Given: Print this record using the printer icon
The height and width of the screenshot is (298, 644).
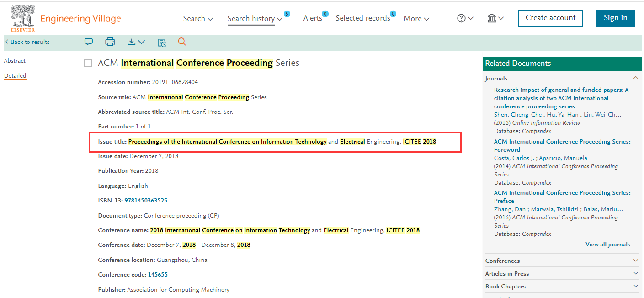Looking at the screenshot, I should pos(110,42).
